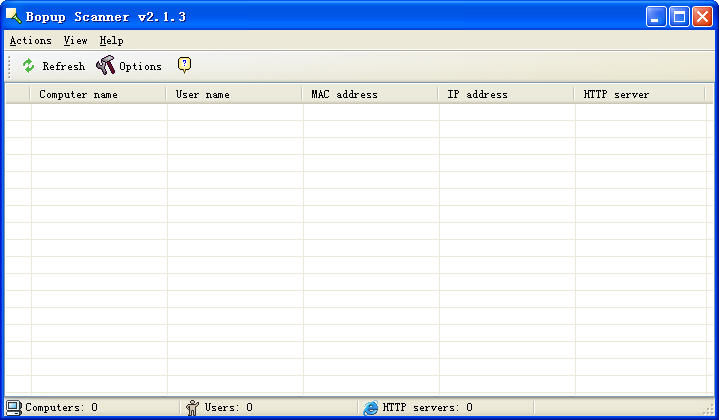Click the Refresh text label in the toolbar
719x420 pixels.
(64, 66)
